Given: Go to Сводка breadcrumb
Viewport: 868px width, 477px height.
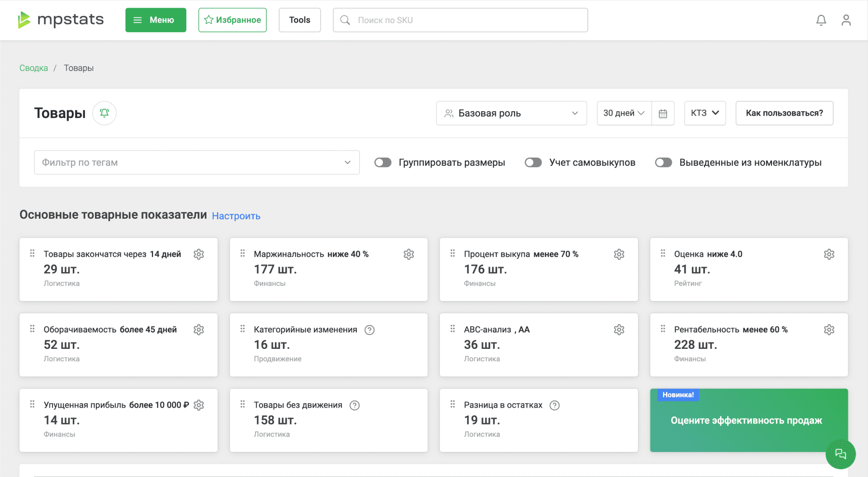Looking at the screenshot, I should pyautogui.click(x=34, y=68).
